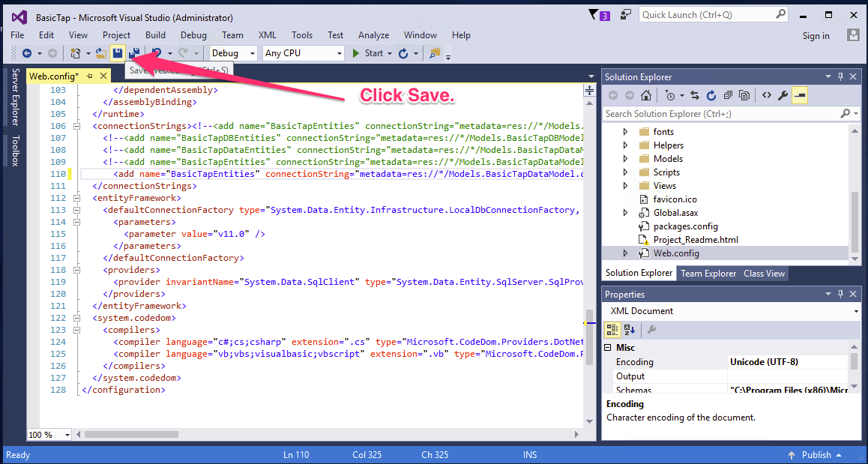This screenshot has width=868, height=464.
Task: Focus the Quick Launch search box
Action: pyautogui.click(x=714, y=15)
